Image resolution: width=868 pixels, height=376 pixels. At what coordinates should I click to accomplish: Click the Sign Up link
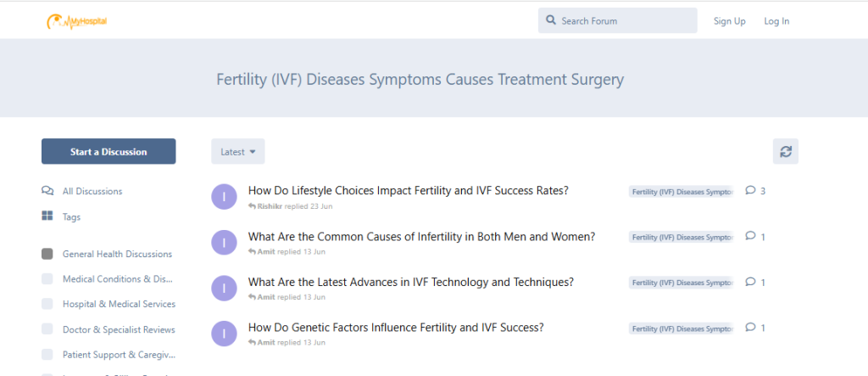[729, 21]
